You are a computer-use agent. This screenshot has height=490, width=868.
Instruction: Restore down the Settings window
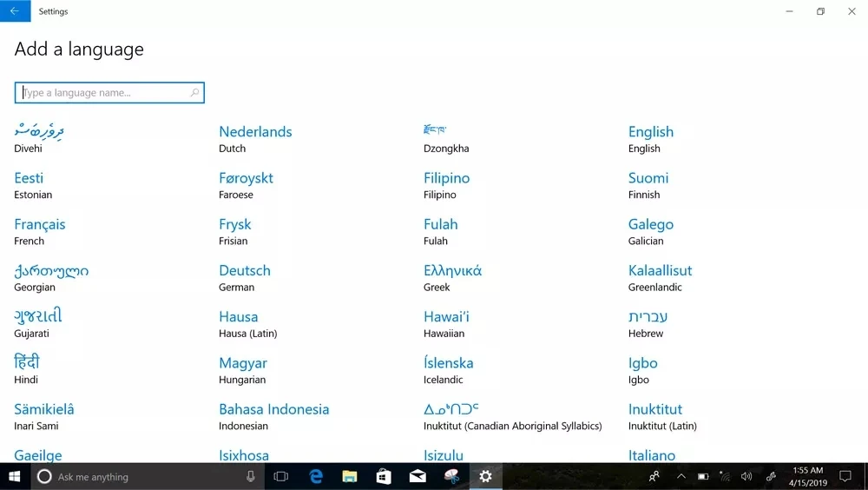pos(820,11)
